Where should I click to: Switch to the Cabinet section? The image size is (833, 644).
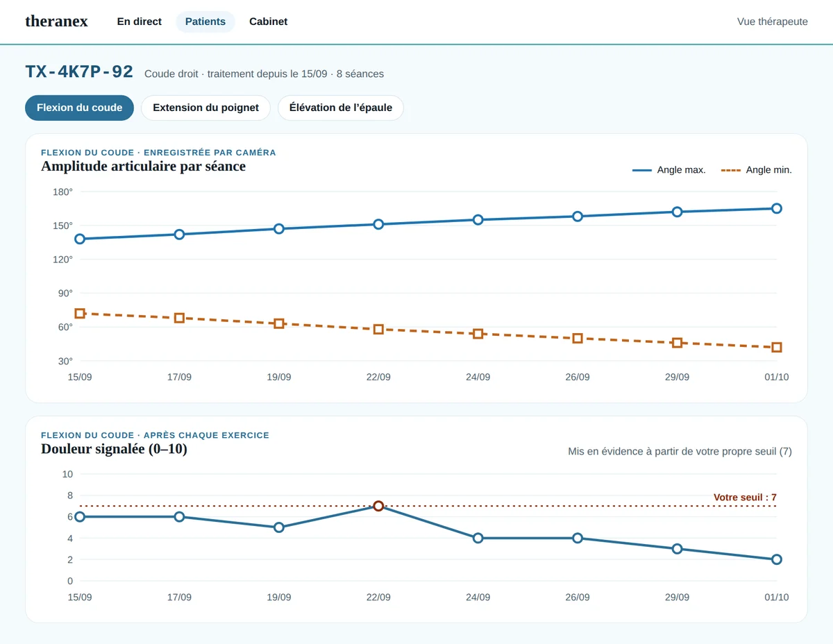pyautogui.click(x=269, y=22)
